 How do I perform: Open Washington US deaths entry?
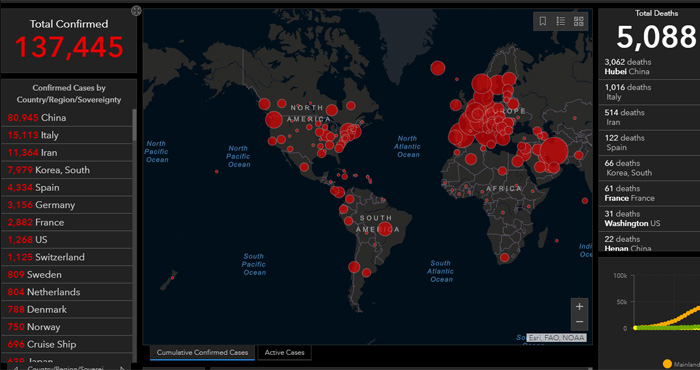[649, 219]
